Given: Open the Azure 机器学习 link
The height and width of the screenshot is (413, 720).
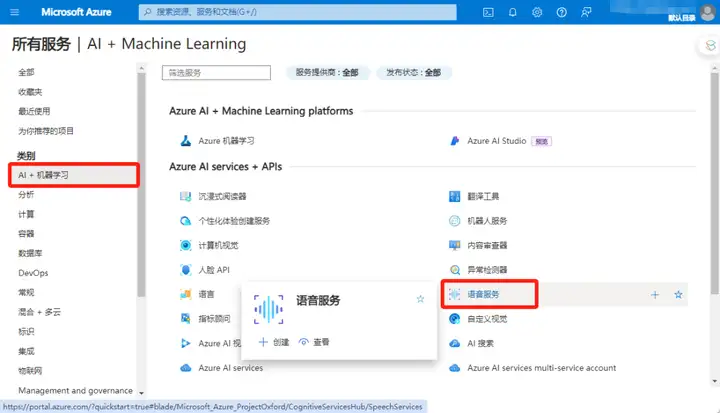Looking at the screenshot, I should (x=226, y=141).
